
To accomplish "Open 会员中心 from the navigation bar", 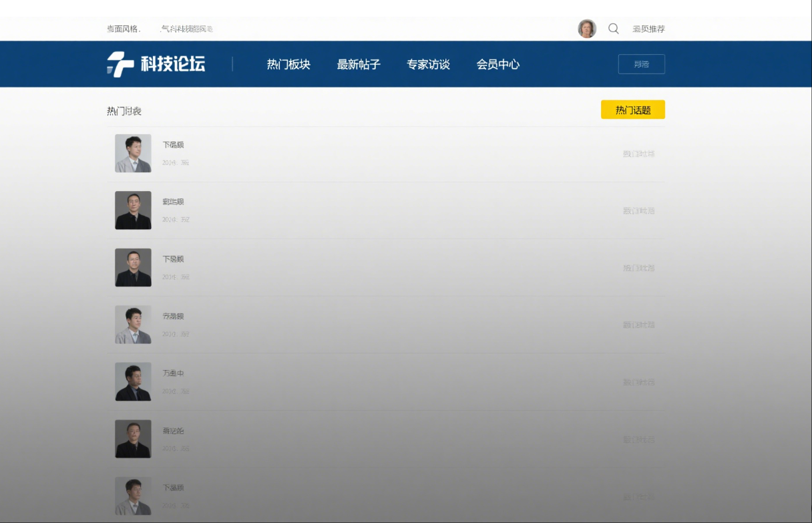I will pos(498,65).
